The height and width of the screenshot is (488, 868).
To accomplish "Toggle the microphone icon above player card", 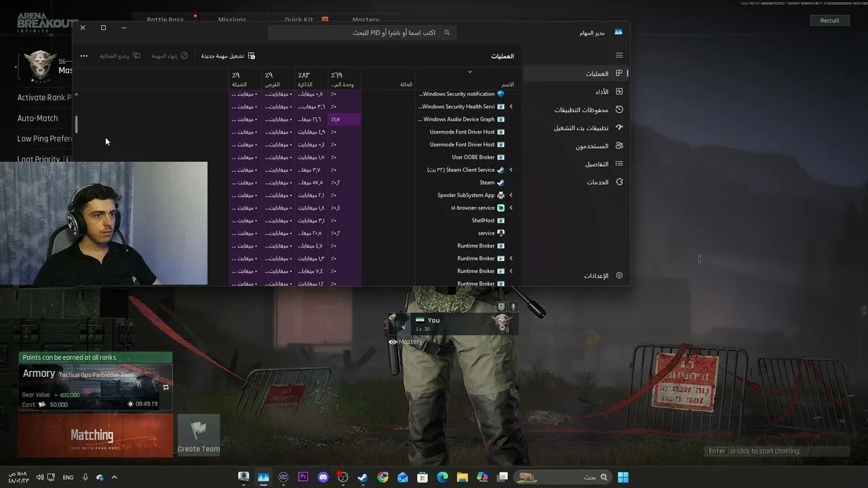I will pos(513,307).
